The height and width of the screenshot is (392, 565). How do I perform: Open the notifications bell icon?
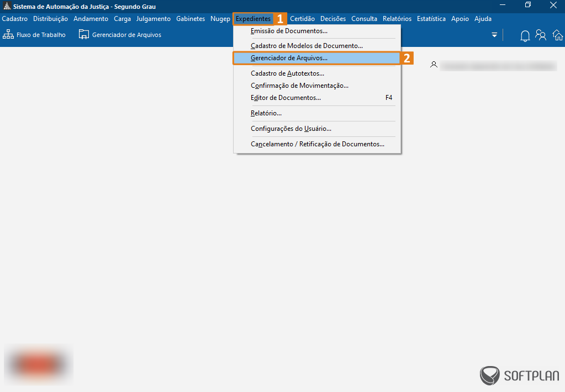525,36
